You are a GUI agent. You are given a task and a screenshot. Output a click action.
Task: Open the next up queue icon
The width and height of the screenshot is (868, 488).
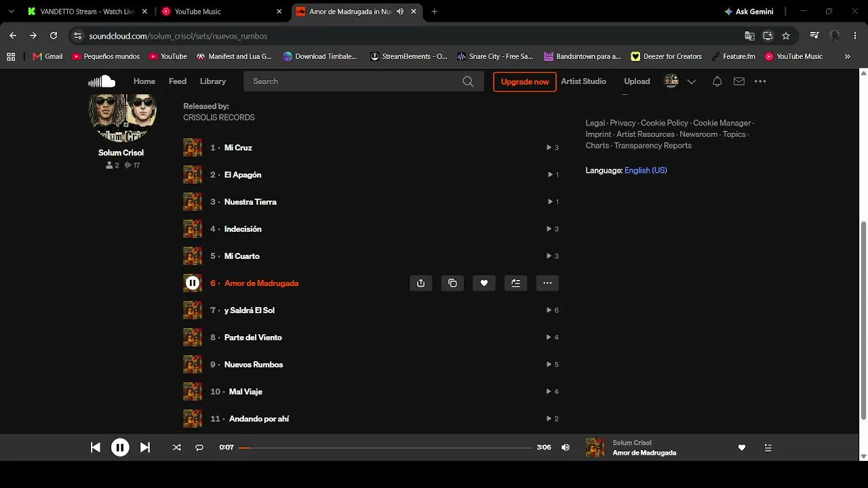pos(768,447)
